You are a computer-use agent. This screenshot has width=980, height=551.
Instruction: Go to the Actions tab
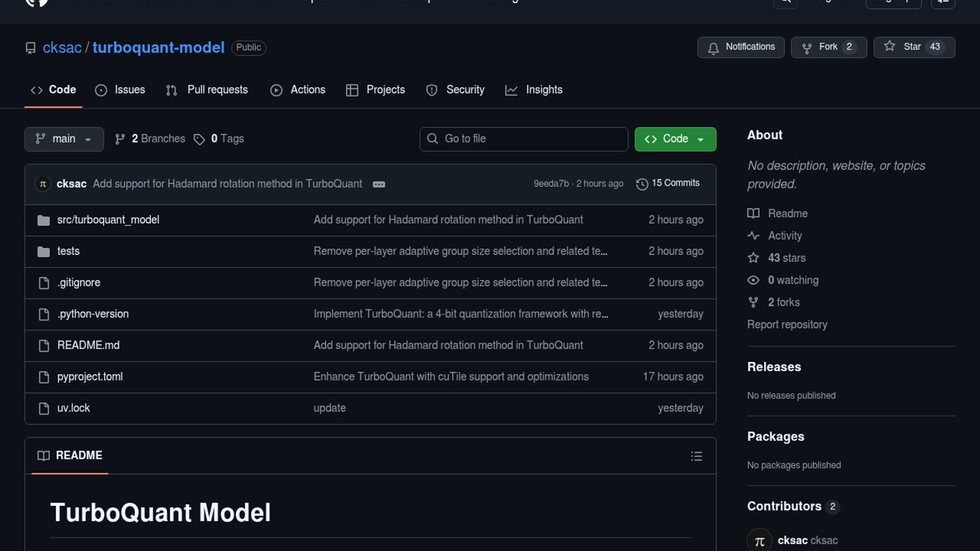(298, 90)
